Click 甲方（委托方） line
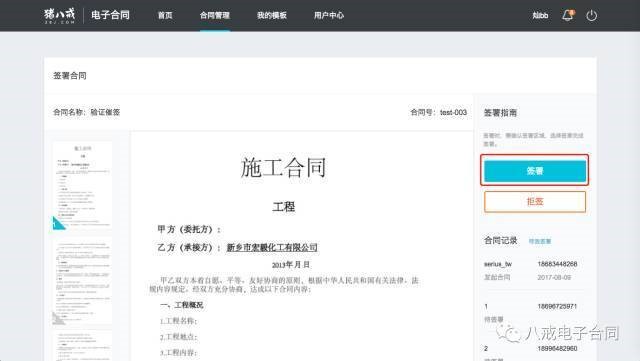Screen dimensions: 640x361 [x=189, y=230]
